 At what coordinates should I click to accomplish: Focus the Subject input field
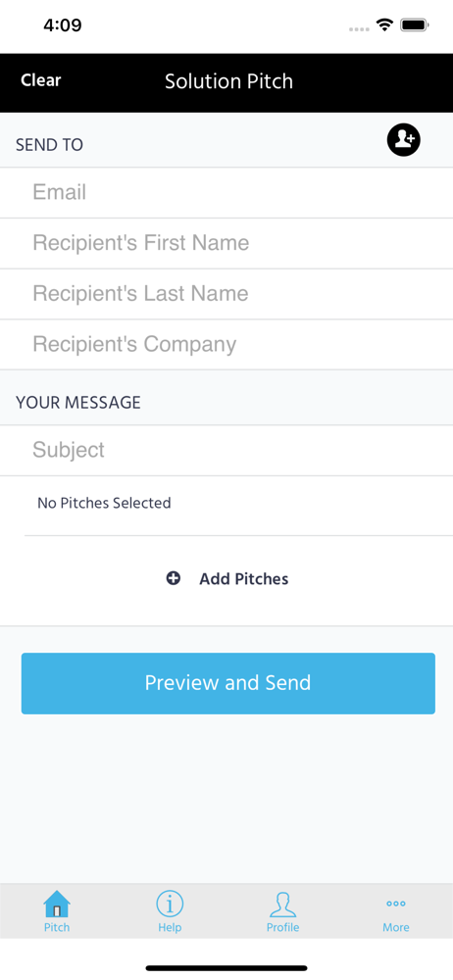point(226,450)
